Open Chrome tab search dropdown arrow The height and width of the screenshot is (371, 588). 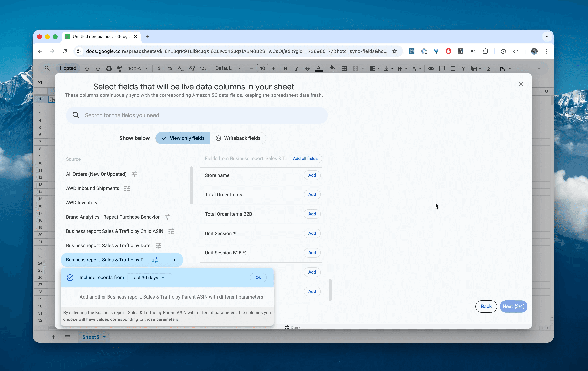tap(547, 37)
